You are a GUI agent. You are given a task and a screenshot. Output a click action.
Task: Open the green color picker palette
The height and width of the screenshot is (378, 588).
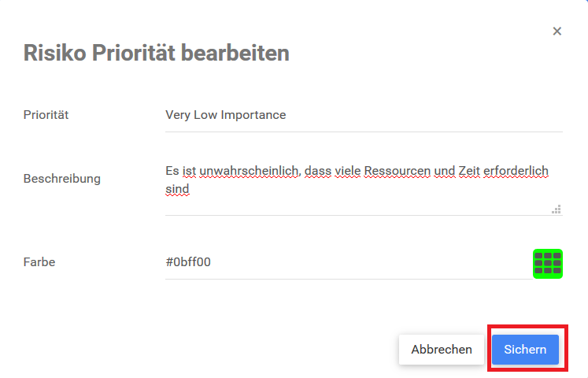[x=547, y=264]
